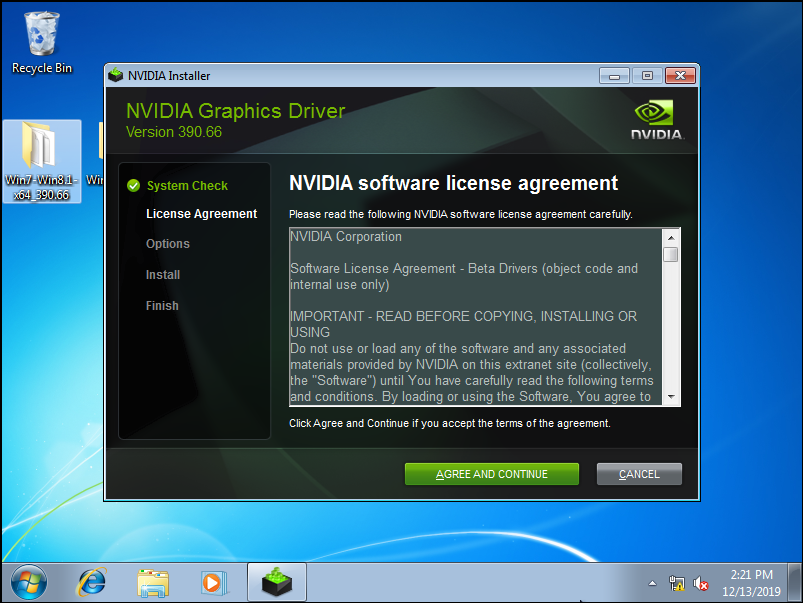Open the Windows Start menu

(x=29, y=582)
